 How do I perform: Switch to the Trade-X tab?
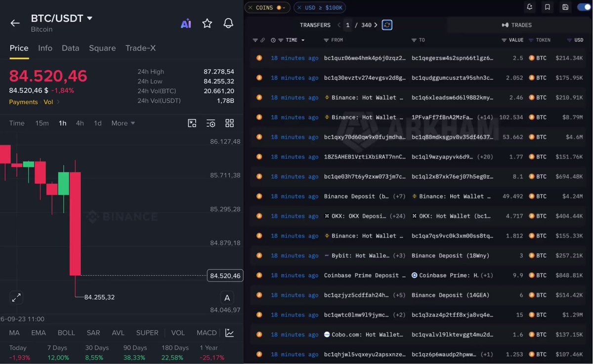pos(140,48)
